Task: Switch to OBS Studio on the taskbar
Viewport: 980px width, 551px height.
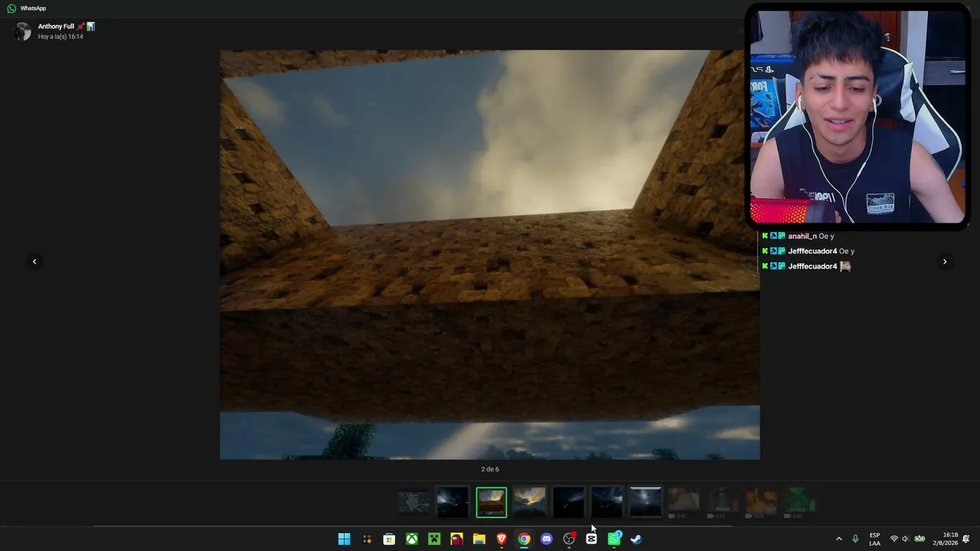Action: point(569,539)
